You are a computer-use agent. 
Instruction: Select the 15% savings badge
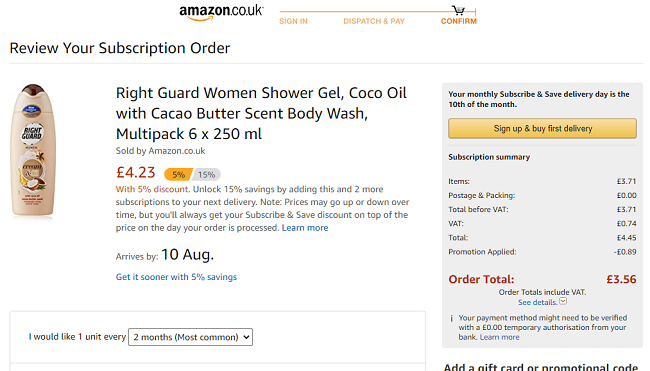click(206, 175)
